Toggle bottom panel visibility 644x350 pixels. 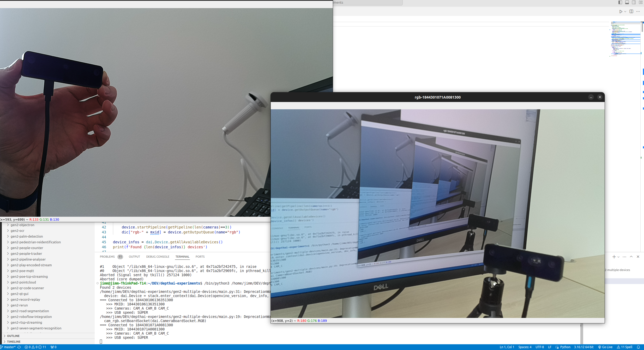(627, 2)
